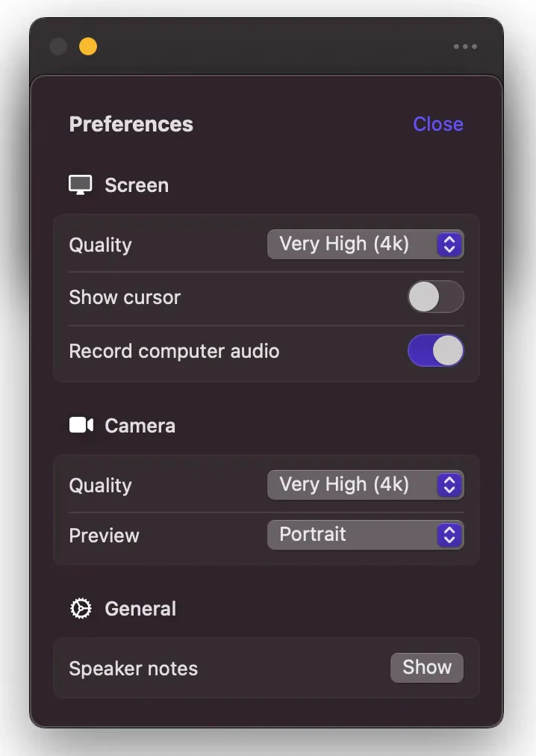Screen dimensions: 536x756
Task: Click the chevron icon on Preview selector
Action: (449, 535)
